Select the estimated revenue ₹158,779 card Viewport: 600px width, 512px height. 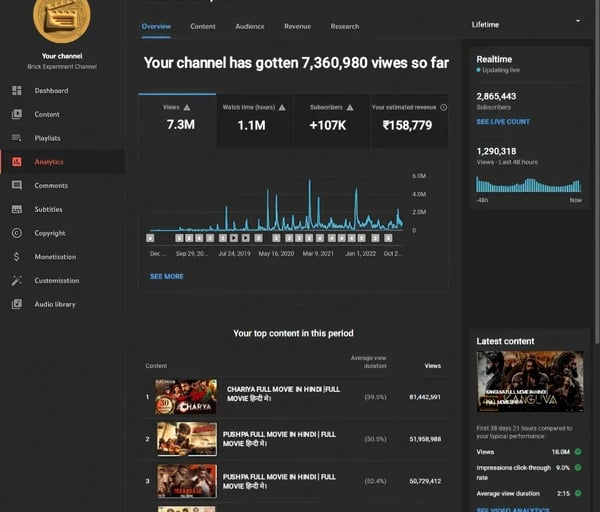[409, 121]
